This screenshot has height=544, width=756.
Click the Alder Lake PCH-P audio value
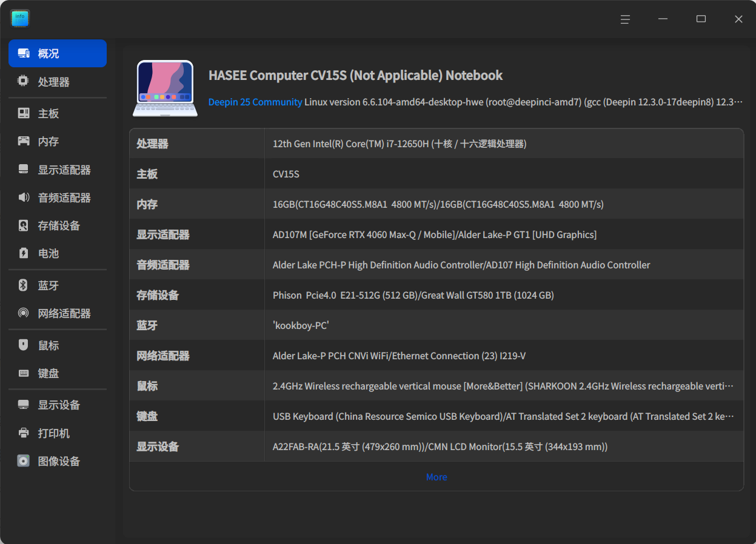point(461,265)
